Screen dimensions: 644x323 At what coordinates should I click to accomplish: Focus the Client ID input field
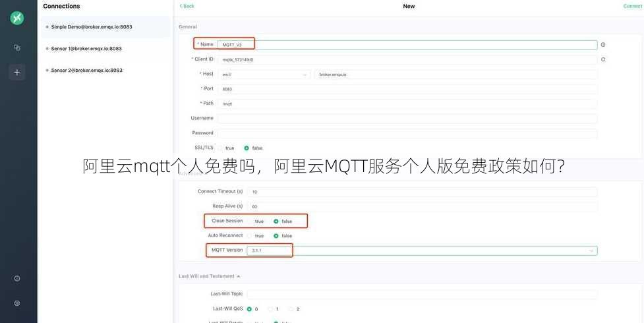407,59
